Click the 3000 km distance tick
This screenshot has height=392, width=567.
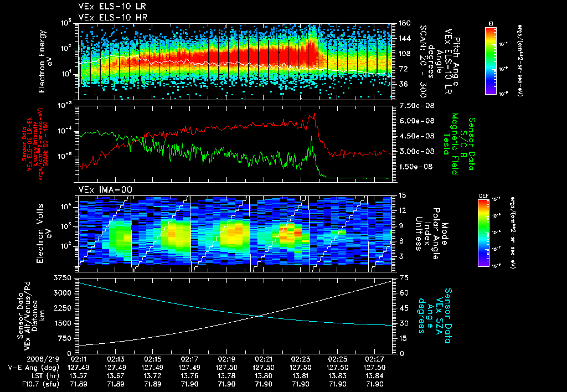click(x=62, y=293)
